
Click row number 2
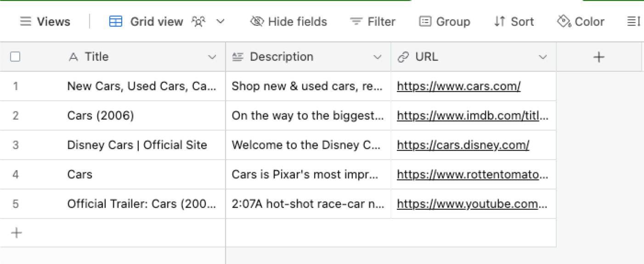pyautogui.click(x=16, y=115)
